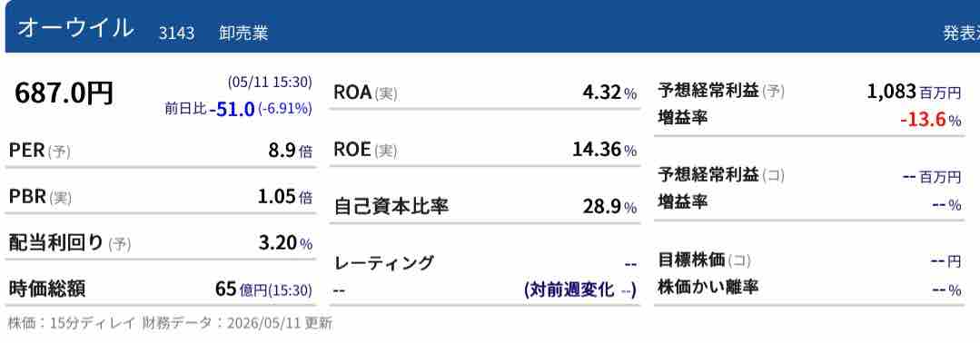This screenshot has width=980, height=343.
Task: Open the 卸売業 sector label
Action: 243,33
